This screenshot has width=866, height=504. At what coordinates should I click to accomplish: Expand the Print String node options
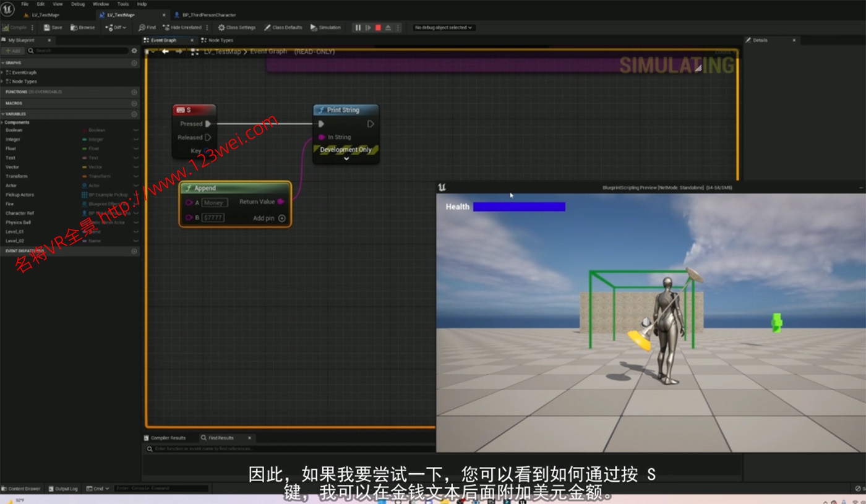point(346,159)
